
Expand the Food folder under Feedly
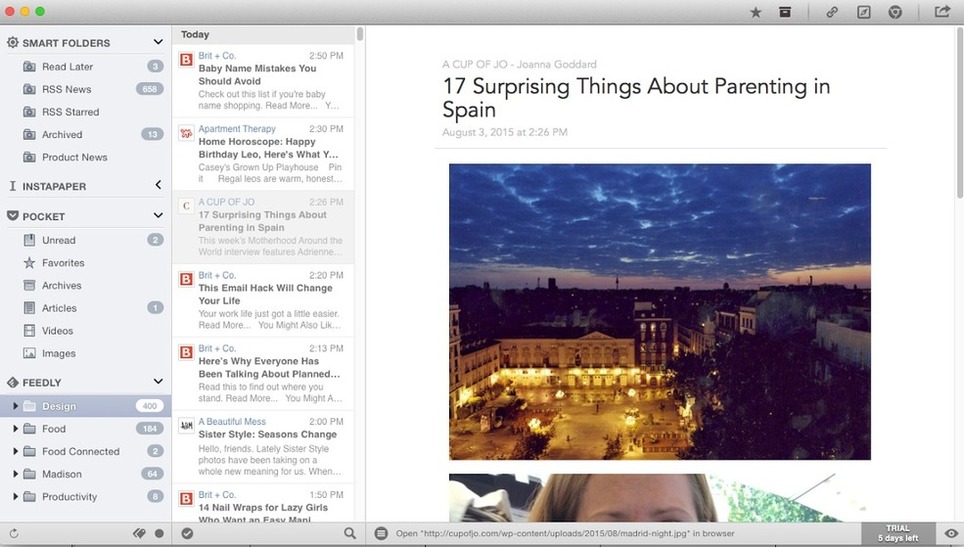(x=15, y=429)
